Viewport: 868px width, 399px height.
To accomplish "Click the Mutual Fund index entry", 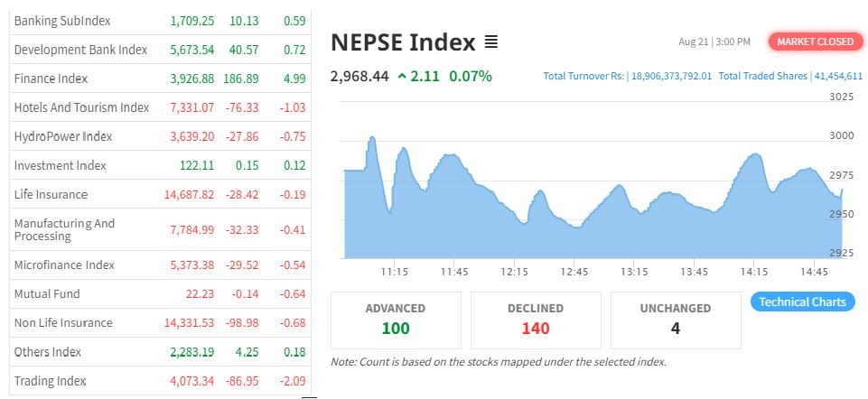I will pos(47,293).
